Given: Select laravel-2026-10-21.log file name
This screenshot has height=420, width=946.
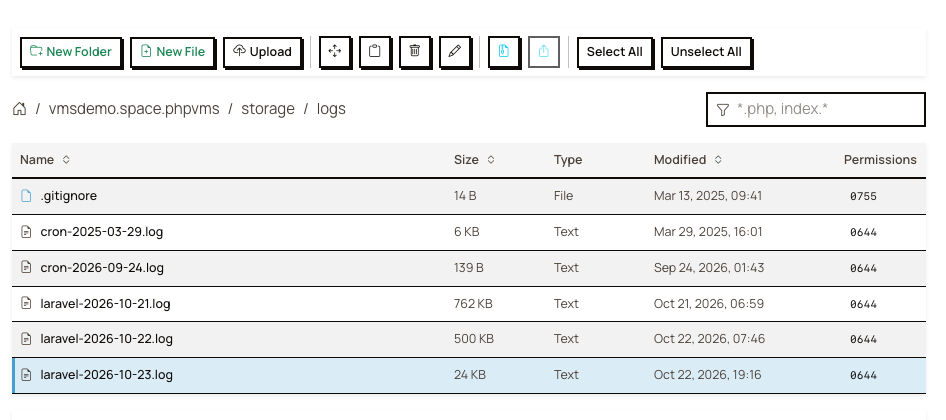Looking at the screenshot, I should click(x=105, y=304).
